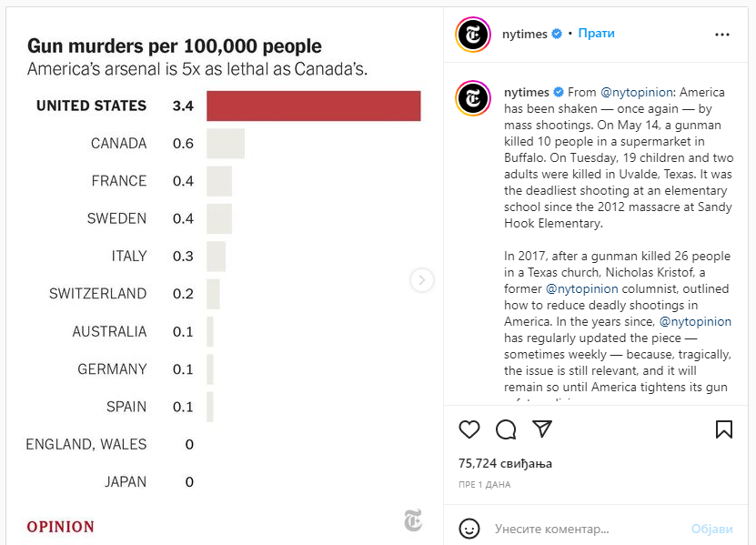756x545 pixels.
Task: Click the nytimes avatar beside the caption
Action: [474, 97]
